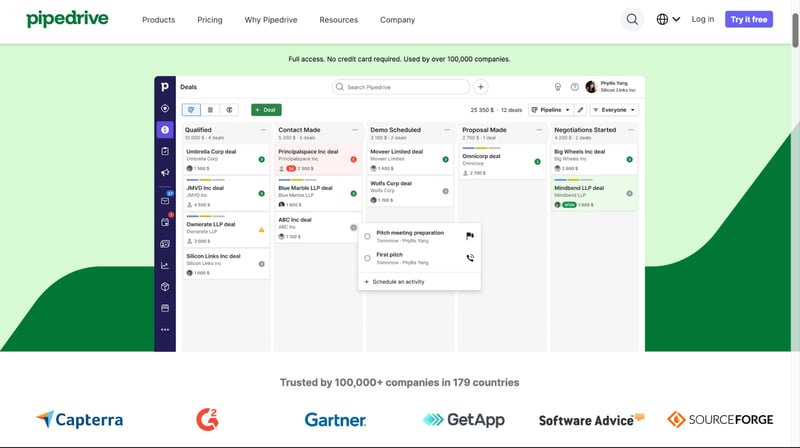Switch to list view toggle
800x448 pixels.
(210, 110)
